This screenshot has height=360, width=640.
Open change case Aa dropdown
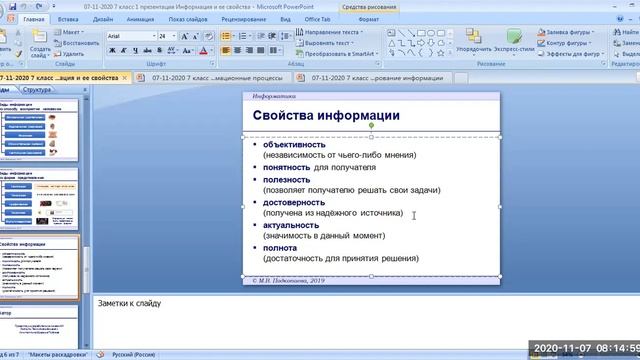click(188, 51)
